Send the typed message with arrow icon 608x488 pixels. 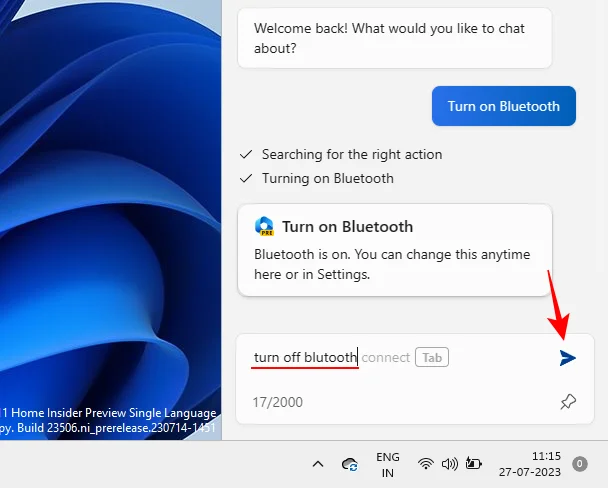(x=568, y=358)
